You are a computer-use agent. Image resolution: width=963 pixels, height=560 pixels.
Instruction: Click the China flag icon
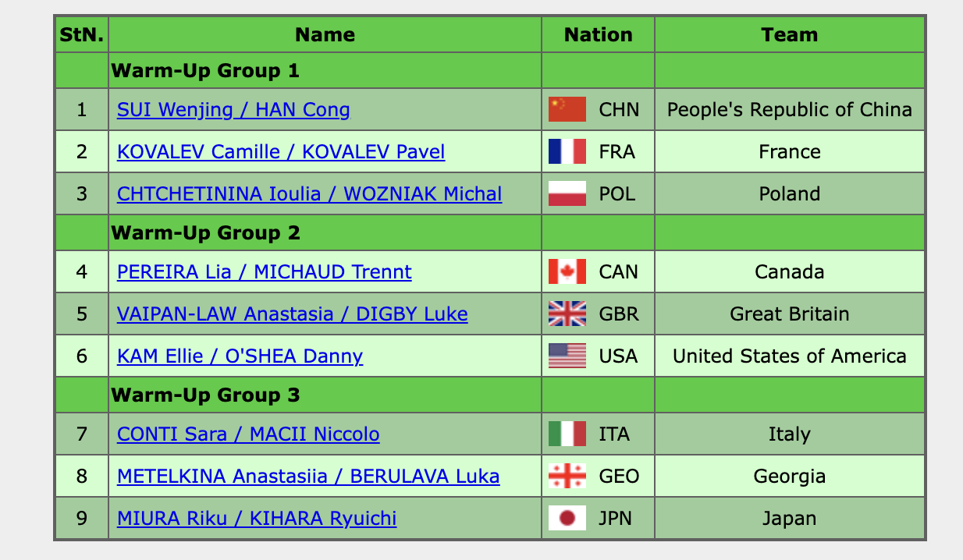(x=567, y=110)
